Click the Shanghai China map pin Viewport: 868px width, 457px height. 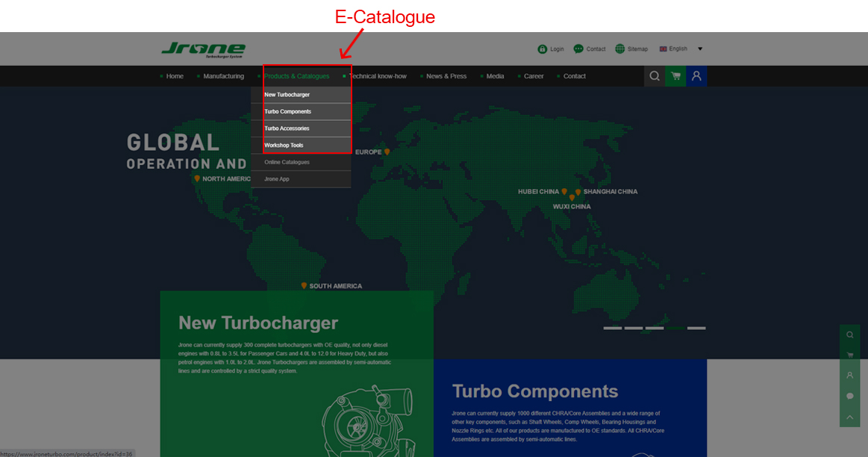click(x=578, y=192)
